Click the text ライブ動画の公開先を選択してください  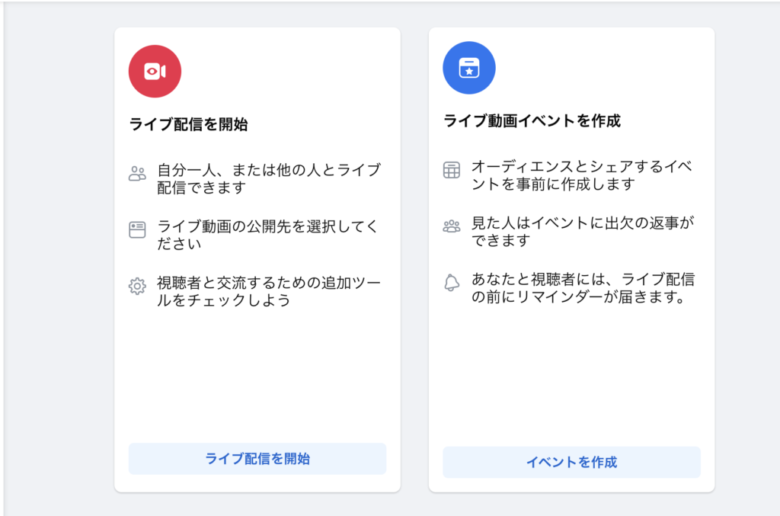tap(268, 234)
